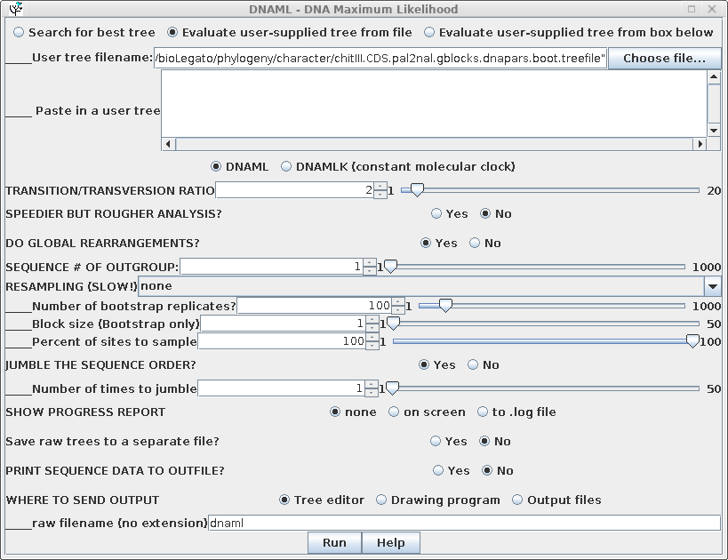Open the Resampling dropdown list
This screenshot has height=560, width=728.
(711, 286)
